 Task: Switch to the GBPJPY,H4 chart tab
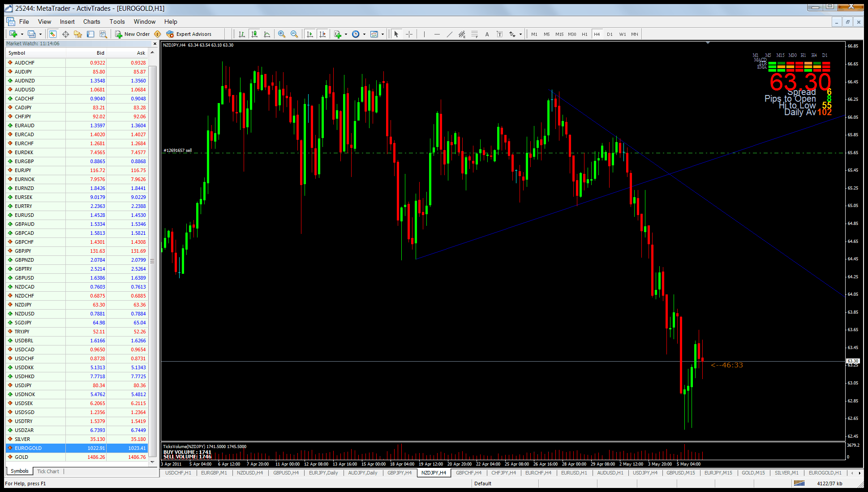point(399,473)
